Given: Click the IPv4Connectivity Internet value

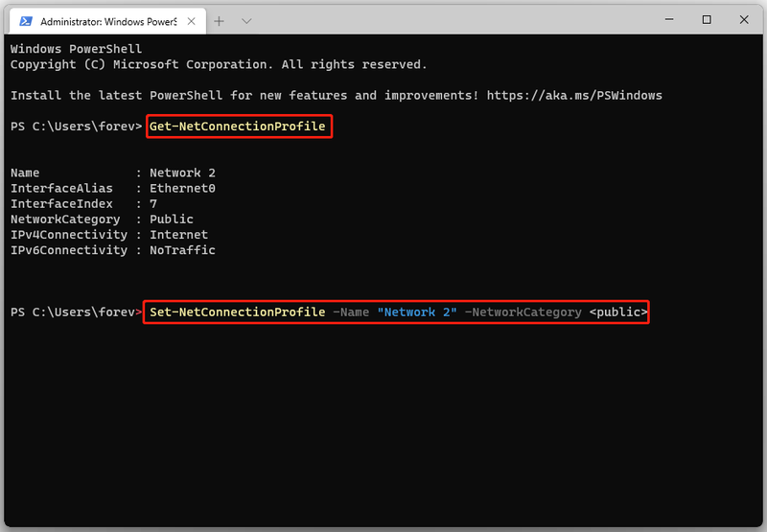Looking at the screenshot, I should click(x=178, y=235).
